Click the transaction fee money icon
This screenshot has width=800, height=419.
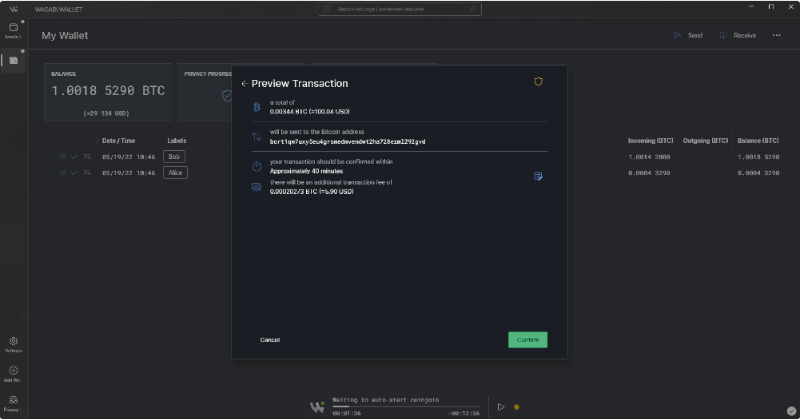click(x=256, y=186)
